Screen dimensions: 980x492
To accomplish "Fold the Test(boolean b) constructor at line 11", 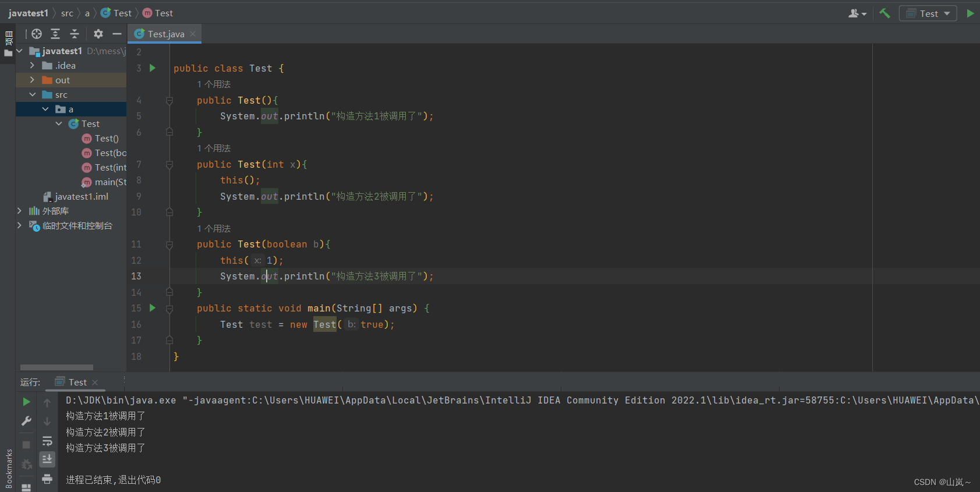I will coord(169,245).
